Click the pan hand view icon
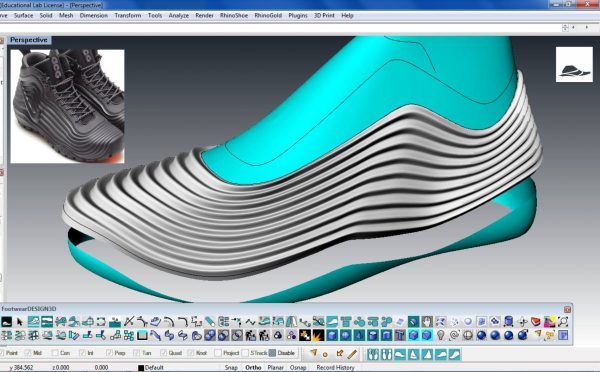The width and height of the screenshot is (600, 372). pyautogui.click(x=427, y=322)
